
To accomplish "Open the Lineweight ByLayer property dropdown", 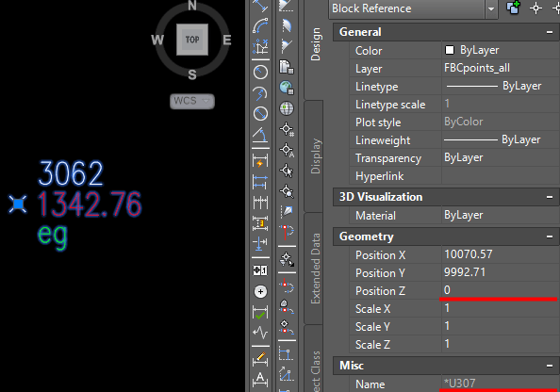I will [x=501, y=140].
